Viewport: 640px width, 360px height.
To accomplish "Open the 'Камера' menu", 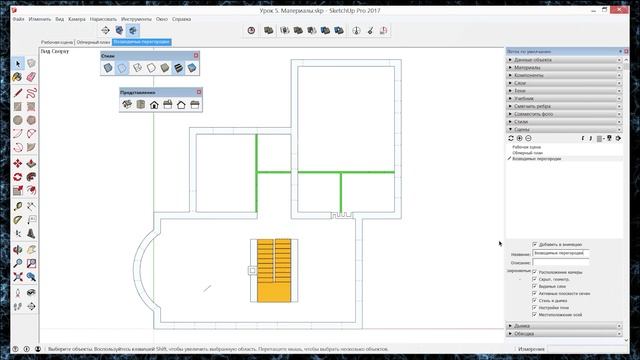I will click(77, 19).
